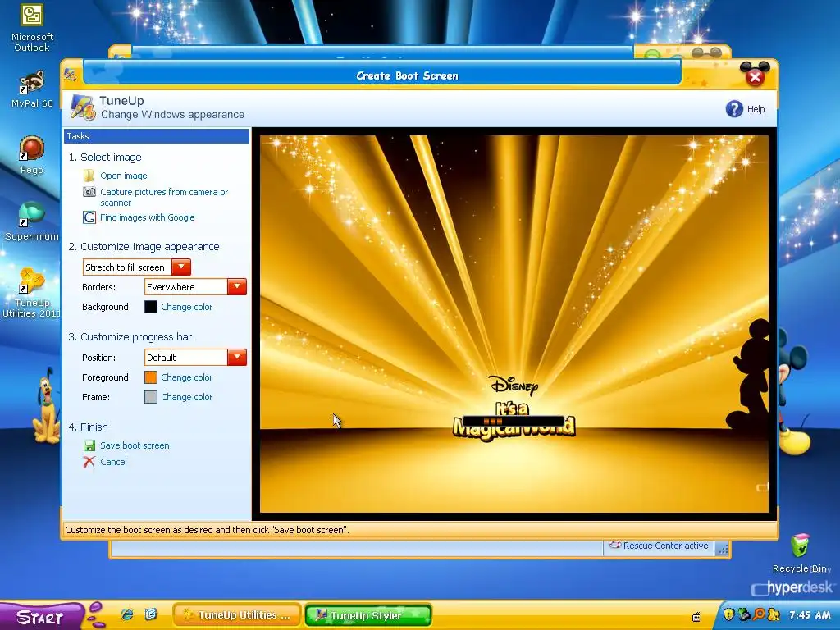Click '3. Customize progress bar' heading
This screenshot has height=630, width=840.
coord(130,337)
